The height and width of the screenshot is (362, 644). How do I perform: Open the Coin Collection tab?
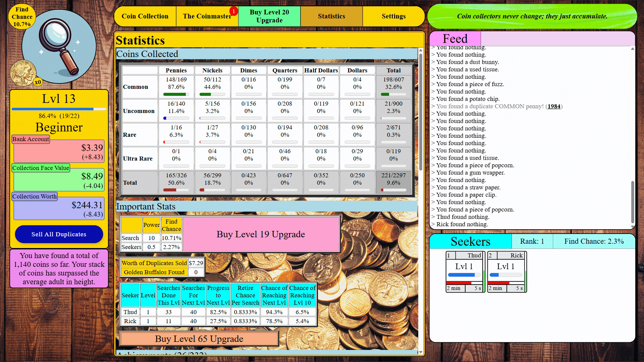point(145,16)
